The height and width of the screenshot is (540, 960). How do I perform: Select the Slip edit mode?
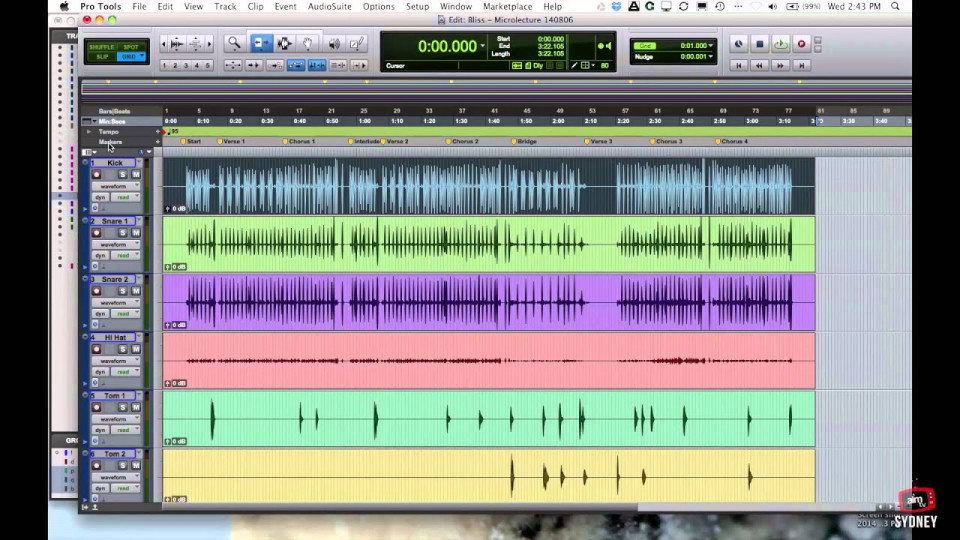(x=102, y=57)
